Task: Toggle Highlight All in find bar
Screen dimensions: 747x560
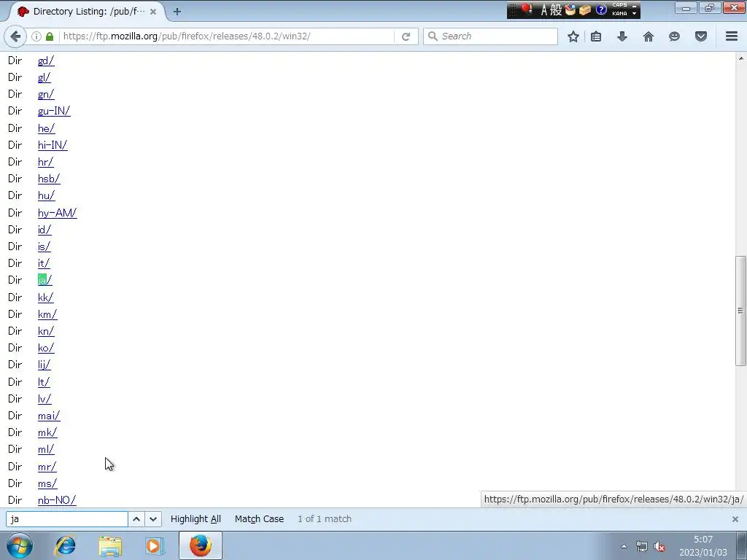Action: pos(196,519)
